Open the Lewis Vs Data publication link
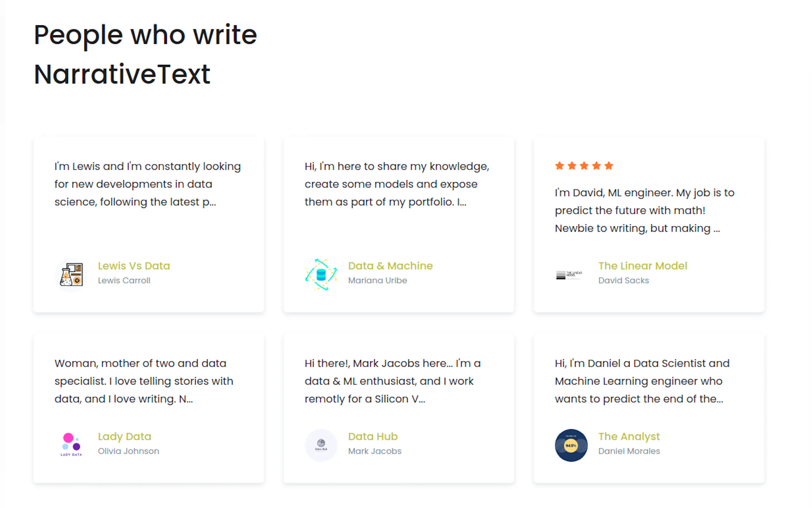812x508 pixels. (x=134, y=266)
